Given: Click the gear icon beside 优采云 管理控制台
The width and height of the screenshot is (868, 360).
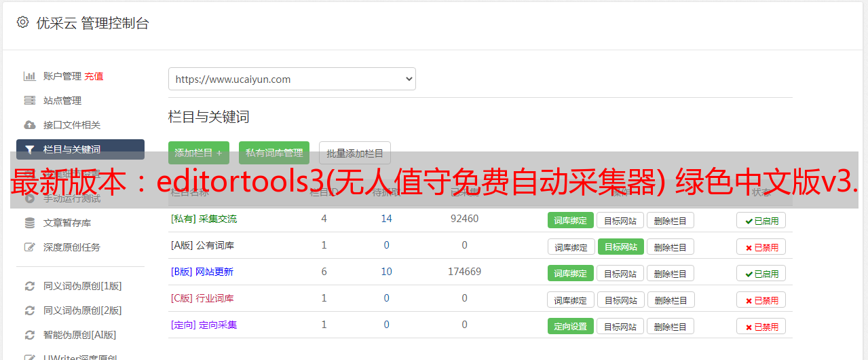Looking at the screenshot, I should click(x=22, y=22).
